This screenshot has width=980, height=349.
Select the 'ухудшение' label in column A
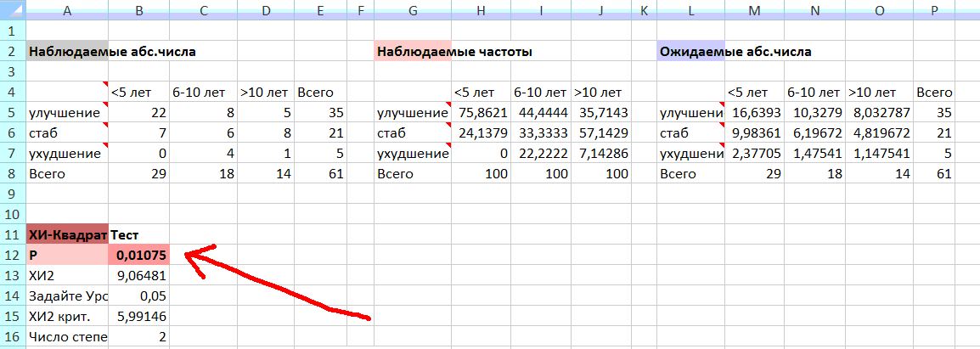coord(68,153)
